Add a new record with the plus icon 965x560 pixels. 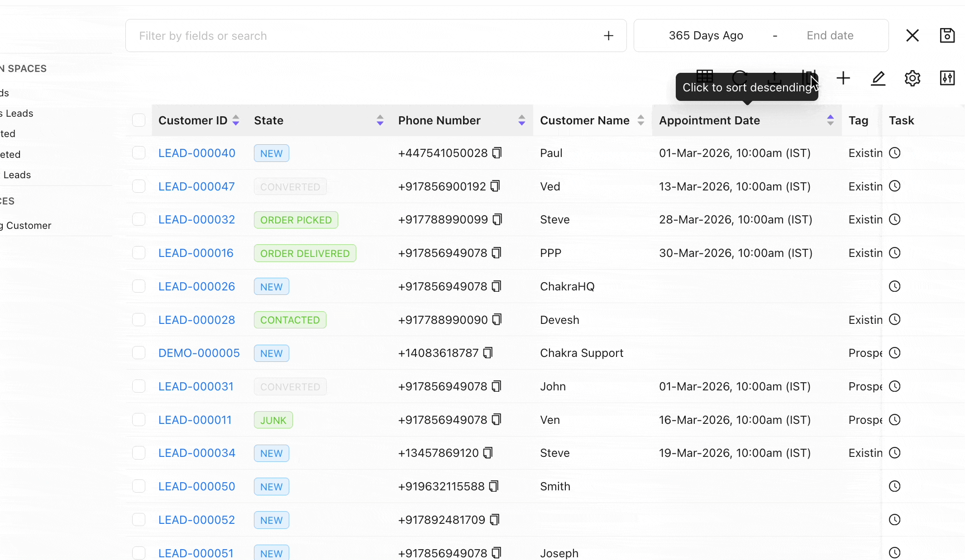click(x=844, y=78)
